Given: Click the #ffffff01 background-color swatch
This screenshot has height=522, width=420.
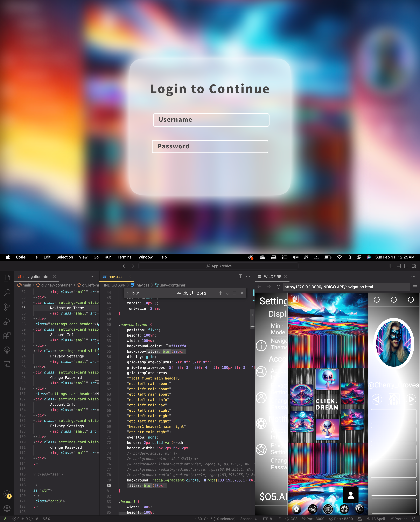Looking at the screenshot, I should click(x=167, y=346).
